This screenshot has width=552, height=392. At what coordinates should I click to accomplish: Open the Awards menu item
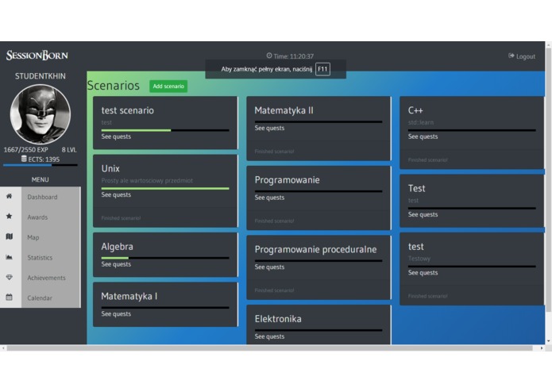[x=37, y=217]
